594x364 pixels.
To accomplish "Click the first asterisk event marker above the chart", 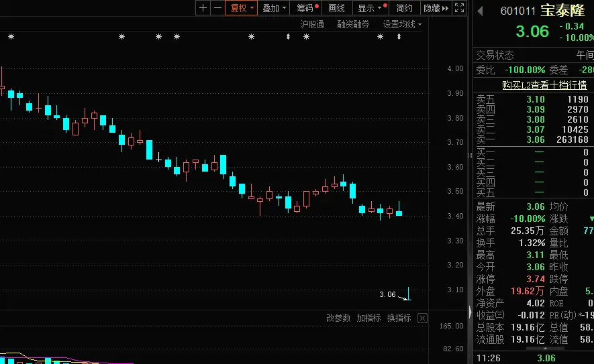I will 11,37.
